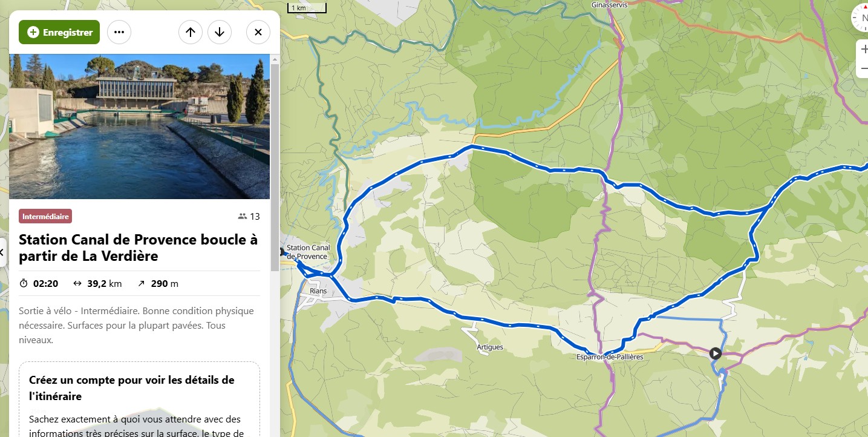Click the duration clock icon 02:20
The image size is (868, 437).
coord(24,283)
